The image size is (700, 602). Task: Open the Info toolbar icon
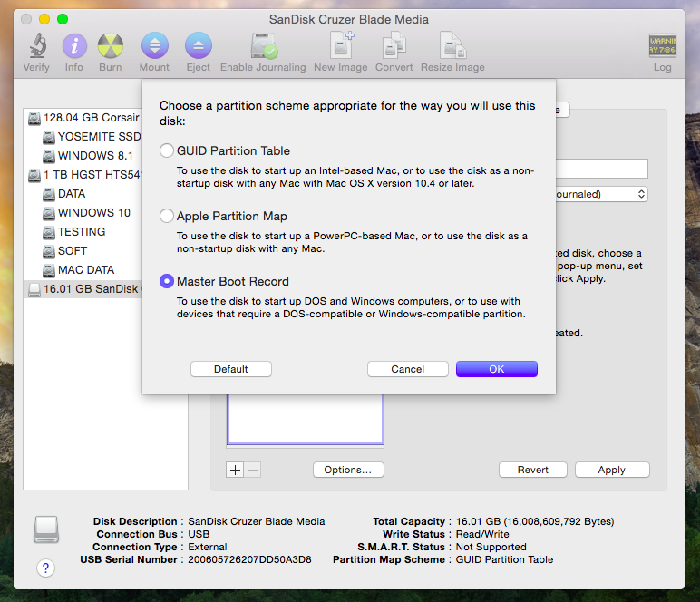coord(74,45)
